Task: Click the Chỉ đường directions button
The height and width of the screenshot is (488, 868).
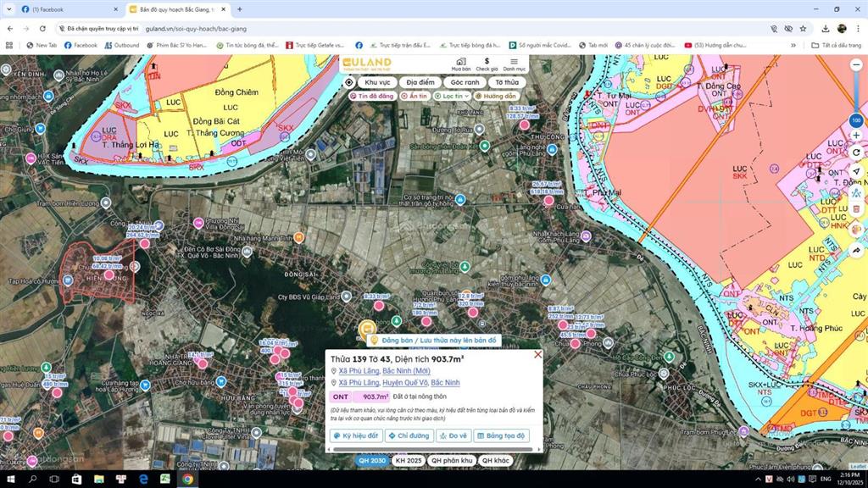Action: point(409,435)
